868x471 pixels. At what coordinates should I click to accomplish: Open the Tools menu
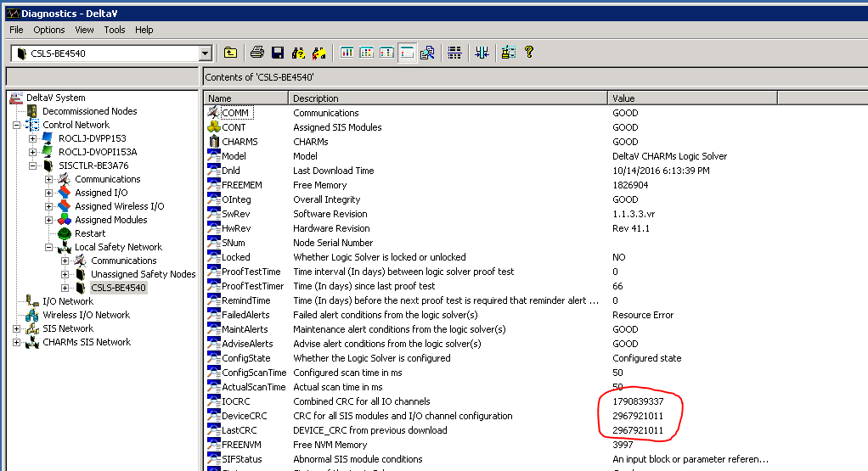pyautogui.click(x=115, y=30)
